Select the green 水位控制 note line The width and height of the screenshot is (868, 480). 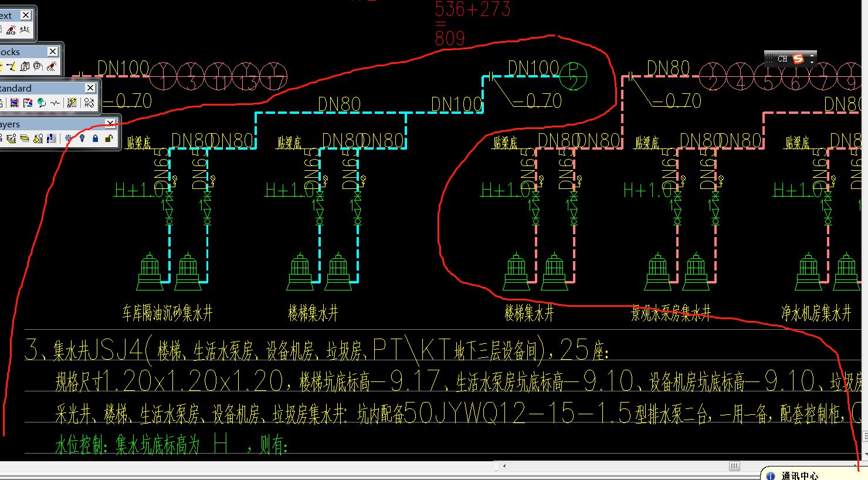pyautogui.click(x=171, y=444)
